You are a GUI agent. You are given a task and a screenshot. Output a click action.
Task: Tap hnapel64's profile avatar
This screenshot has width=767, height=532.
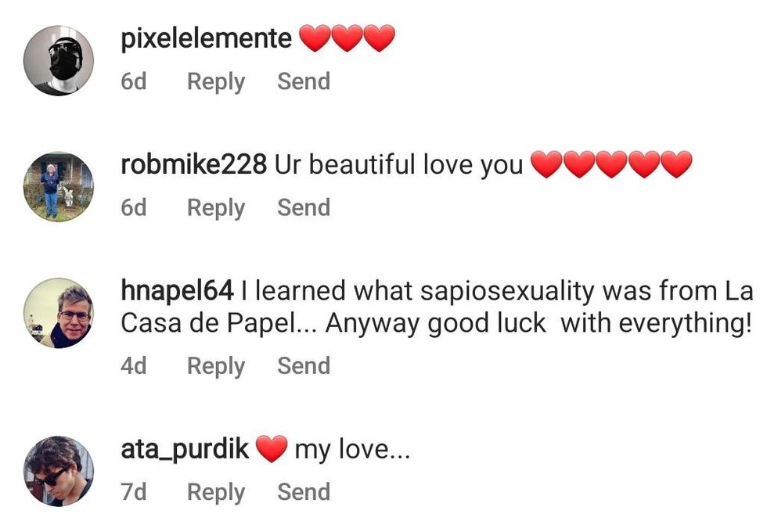pos(59,312)
